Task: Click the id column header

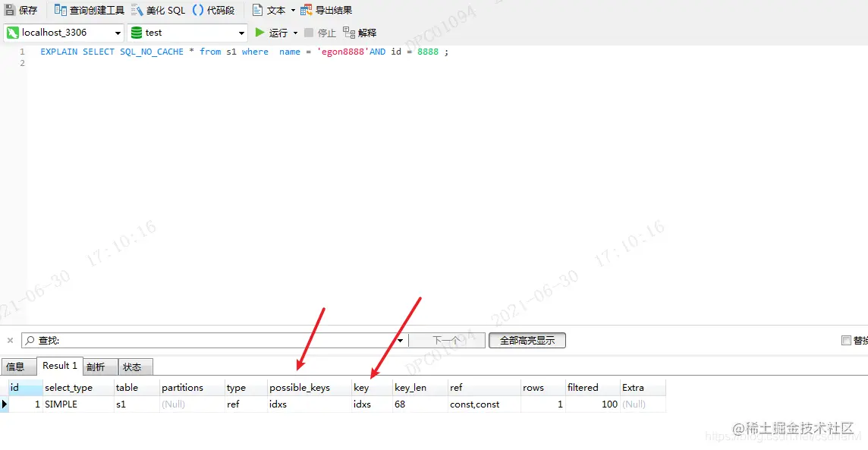Action: tap(26, 388)
